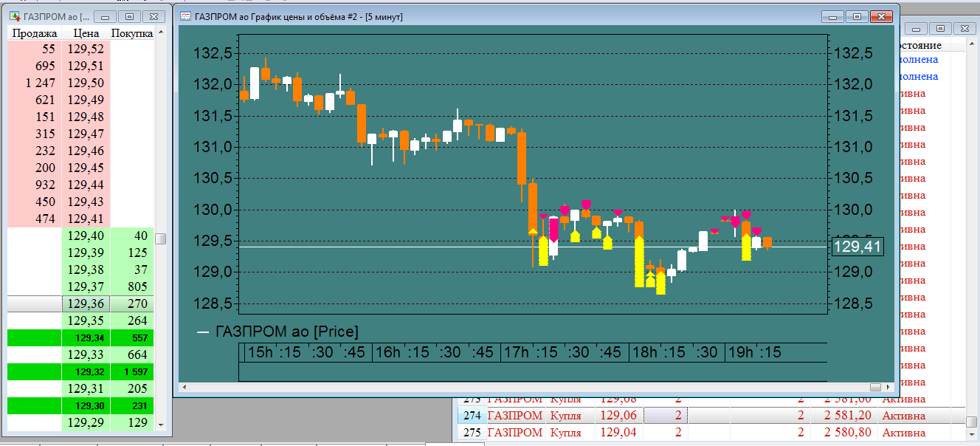Click the Цена column header
The height and width of the screenshot is (446, 980).
[86, 33]
